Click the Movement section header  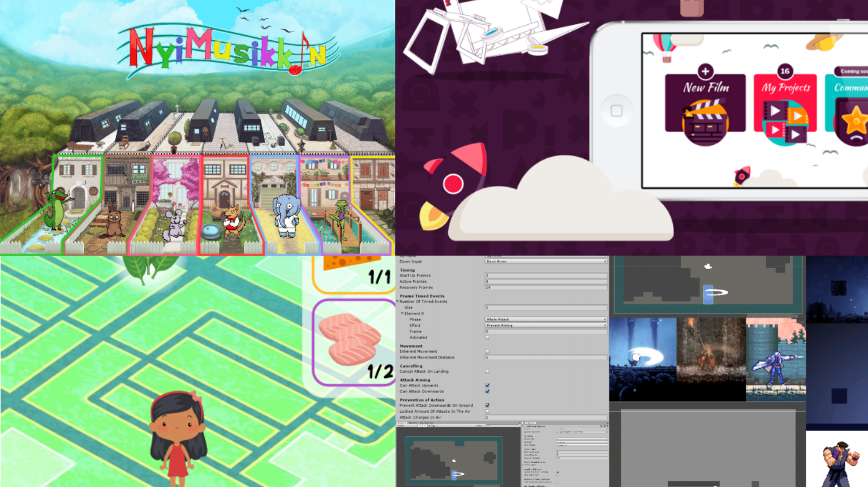411,346
